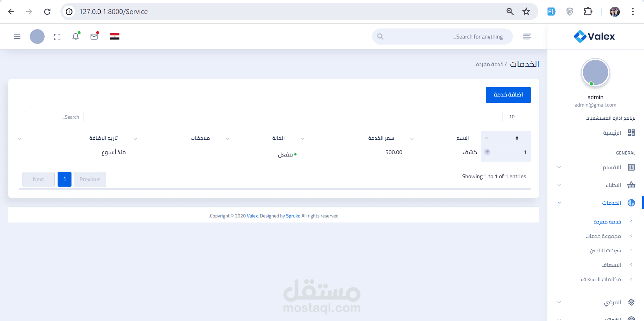Open مجموعة خدمات submenu item

pos(603,236)
